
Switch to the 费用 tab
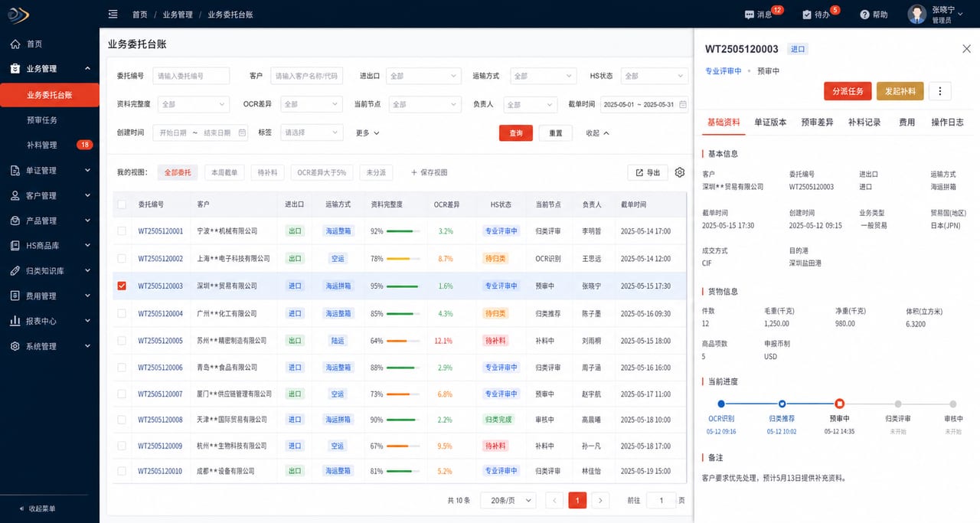point(906,122)
